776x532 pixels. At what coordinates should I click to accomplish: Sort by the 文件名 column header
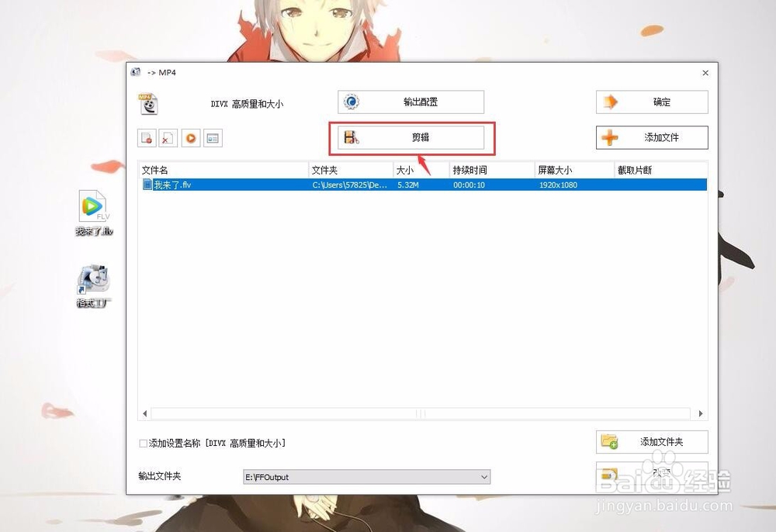223,170
